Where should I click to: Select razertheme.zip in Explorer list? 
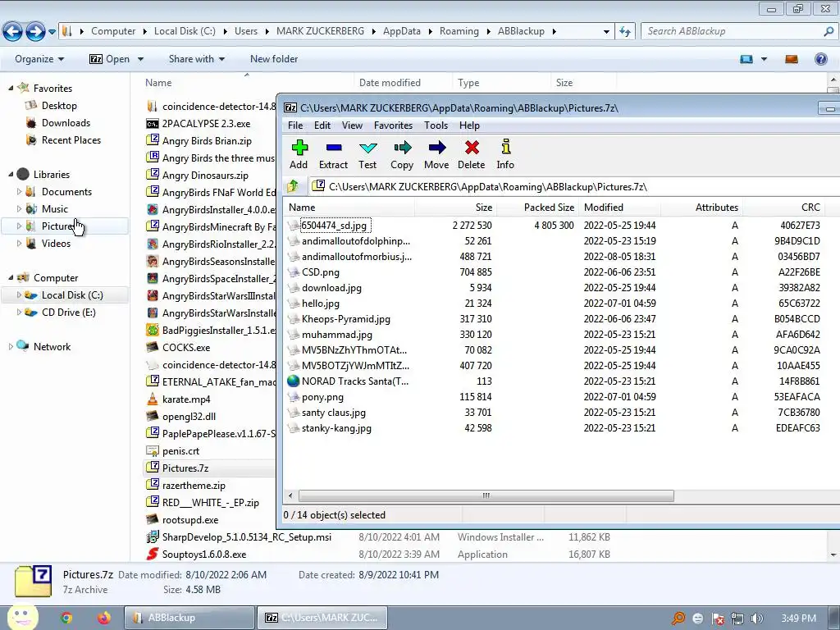click(x=186, y=486)
